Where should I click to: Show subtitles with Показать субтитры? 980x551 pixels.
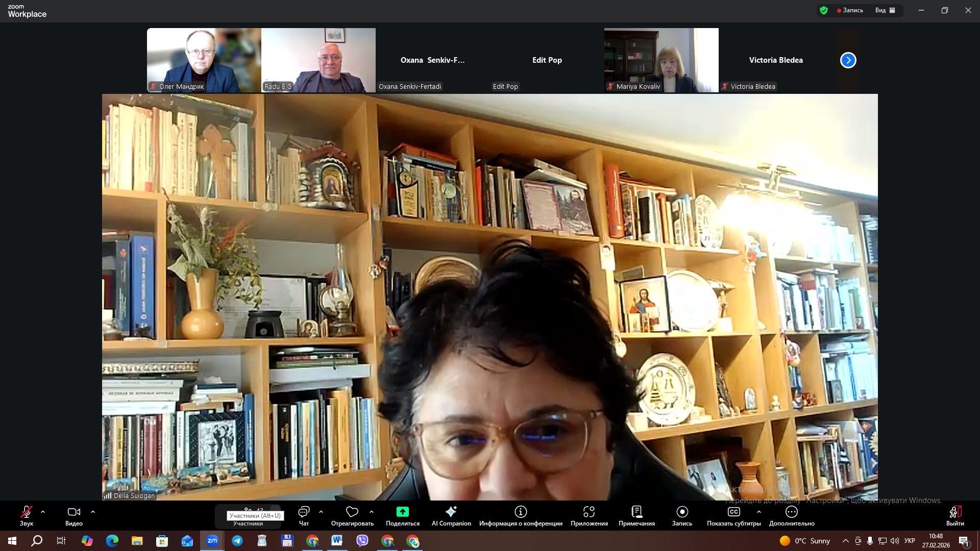[733, 512]
